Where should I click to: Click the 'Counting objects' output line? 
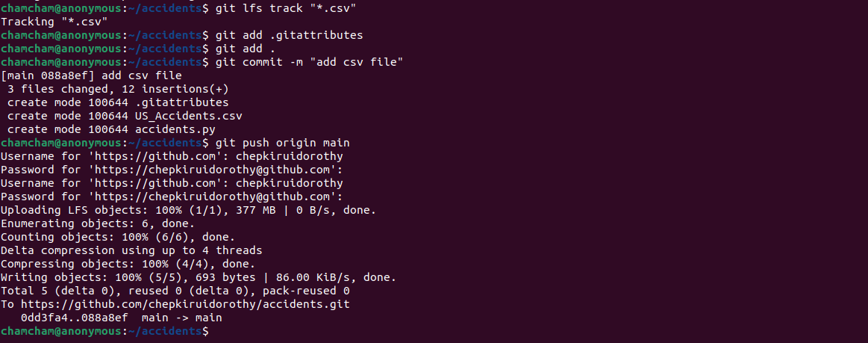tap(108, 237)
